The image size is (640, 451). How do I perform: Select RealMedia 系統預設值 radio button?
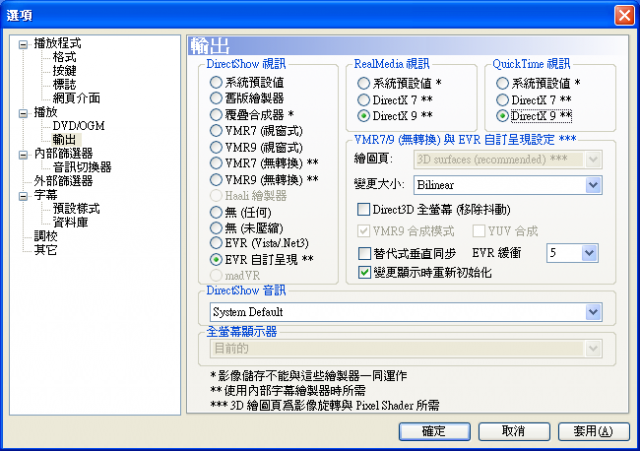tap(363, 84)
